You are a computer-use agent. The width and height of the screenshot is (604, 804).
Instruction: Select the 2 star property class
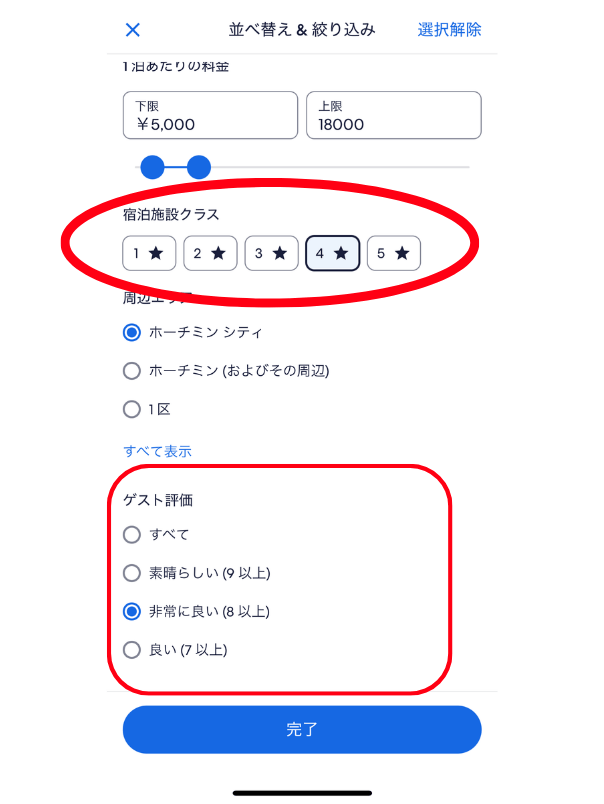click(x=210, y=253)
